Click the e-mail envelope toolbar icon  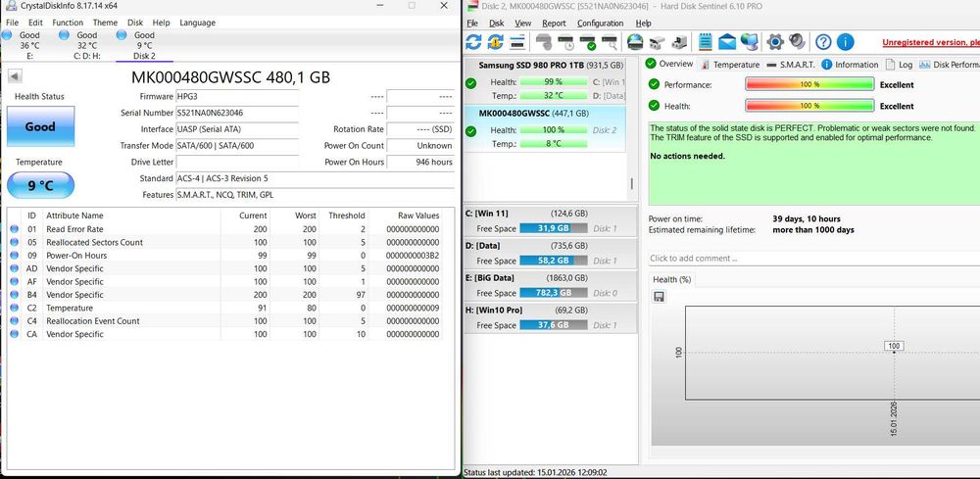(x=727, y=42)
